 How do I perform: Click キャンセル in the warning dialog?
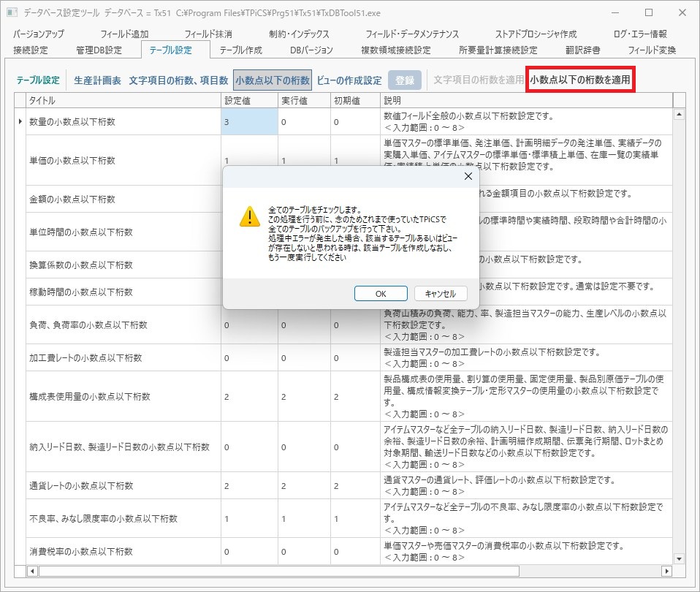point(440,294)
